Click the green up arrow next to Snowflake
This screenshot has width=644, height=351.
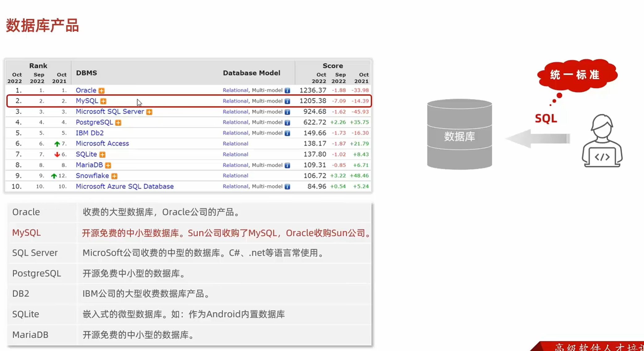pos(54,176)
